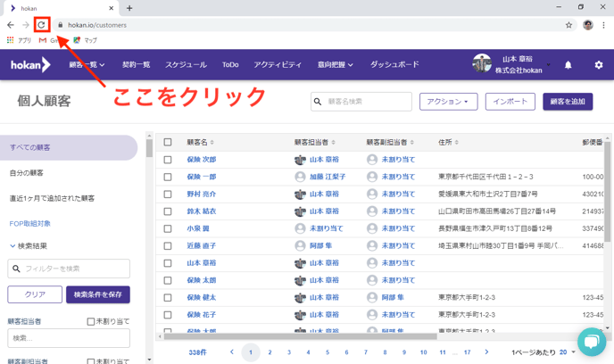Go to スケジュール in navigation bar
This screenshot has height=364, width=614.
point(186,65)
